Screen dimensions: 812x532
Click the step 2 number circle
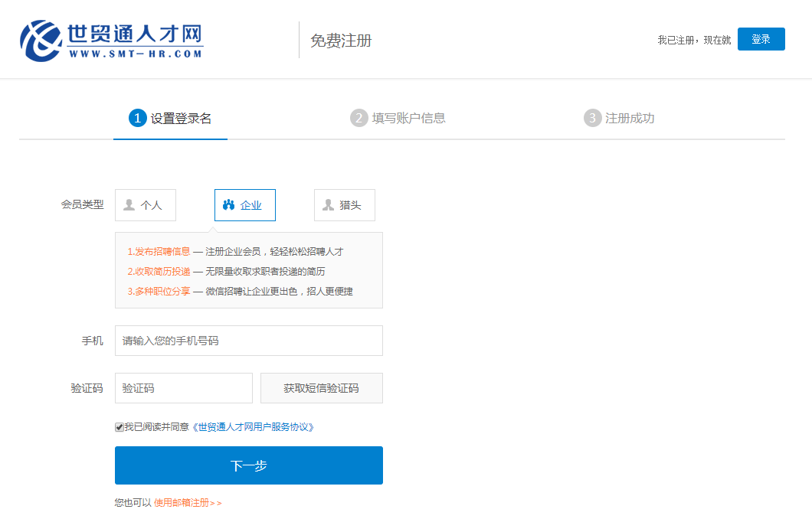tap(359, 118)
